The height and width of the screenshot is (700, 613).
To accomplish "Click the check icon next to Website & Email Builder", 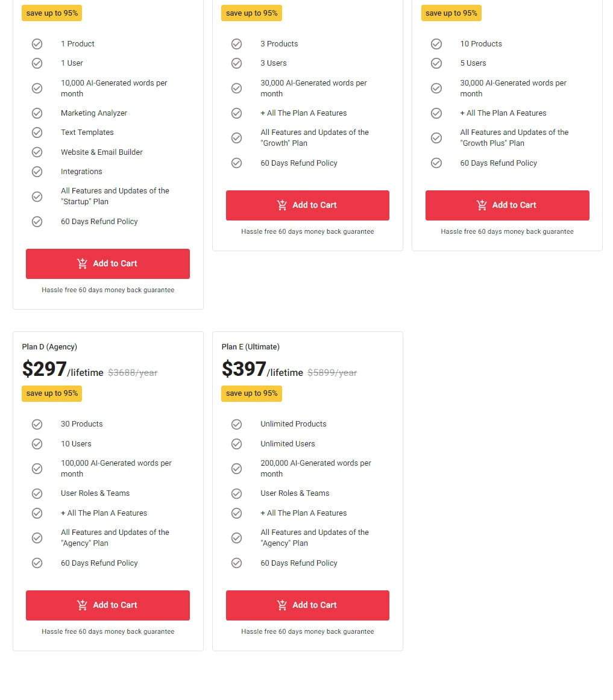I will click(x=37, y=152).
